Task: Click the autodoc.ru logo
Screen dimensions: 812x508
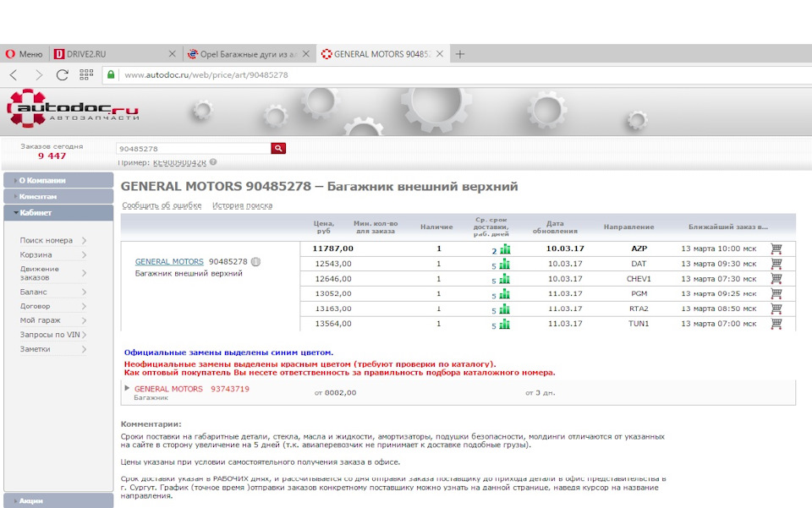Action: (73, 109)
